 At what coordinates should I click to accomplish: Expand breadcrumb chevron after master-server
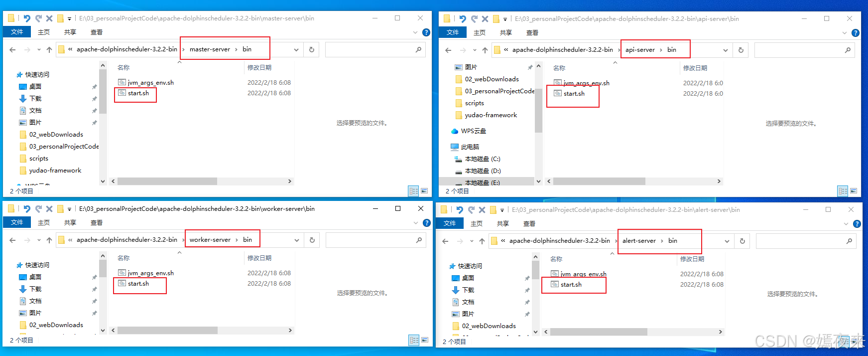click(x=236, y=49)
